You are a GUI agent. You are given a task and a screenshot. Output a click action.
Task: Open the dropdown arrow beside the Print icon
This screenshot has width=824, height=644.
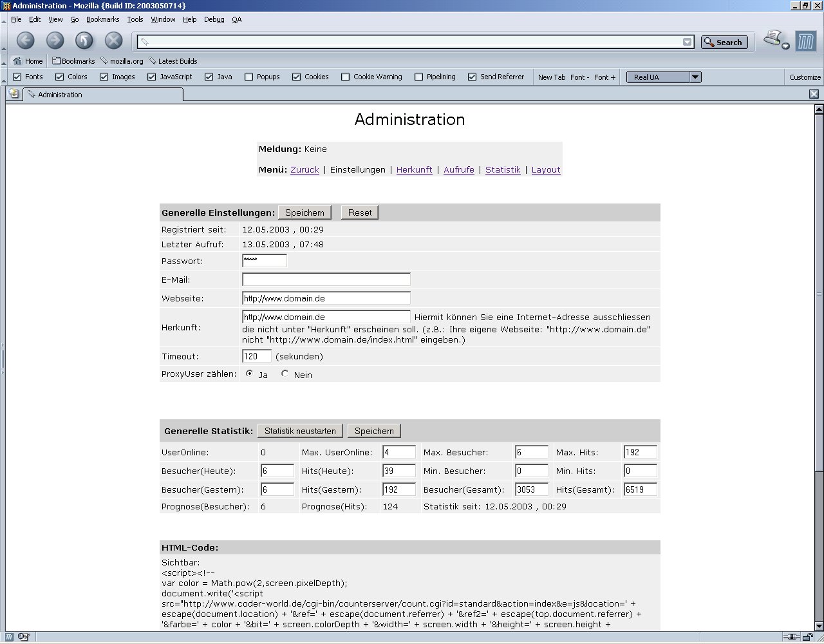point(785,46)
